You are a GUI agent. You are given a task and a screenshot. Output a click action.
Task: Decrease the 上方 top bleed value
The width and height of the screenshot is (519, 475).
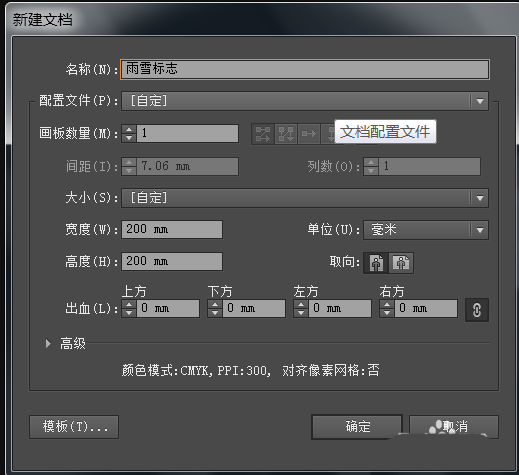[x=129, y=313]
